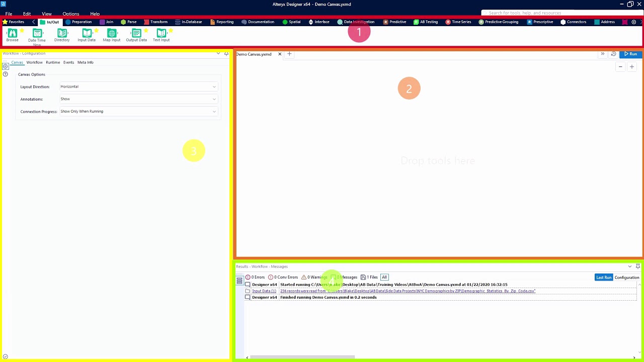Viewport: 644px width, 362px height.
Task: Select the Browse tool icon
Action: coord(12,33)
